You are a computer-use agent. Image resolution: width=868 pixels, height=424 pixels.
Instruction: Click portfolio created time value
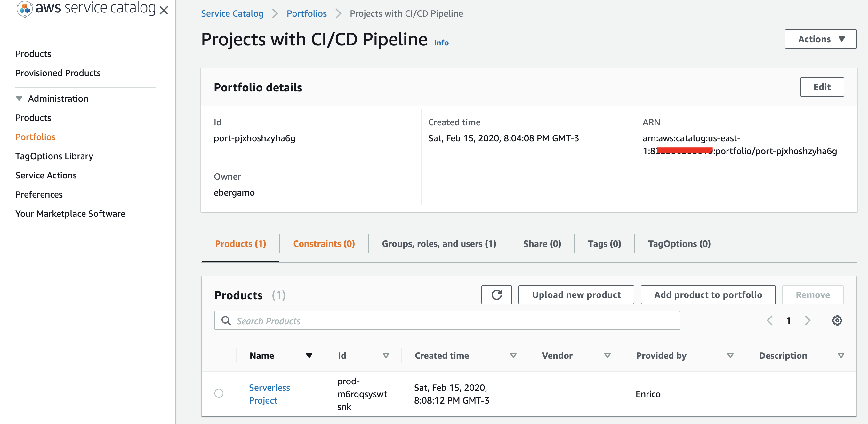[503, 138]
